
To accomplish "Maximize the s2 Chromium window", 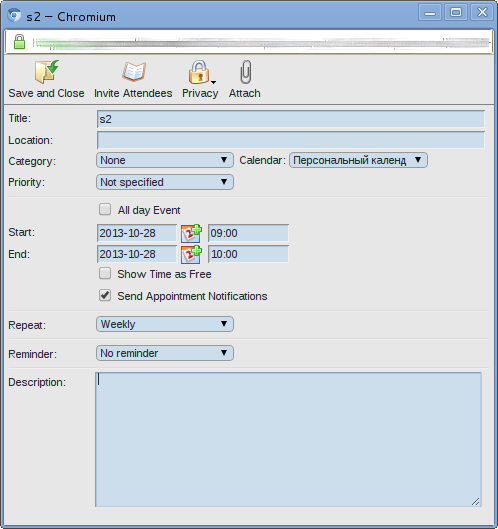I will tap(456, 12).
